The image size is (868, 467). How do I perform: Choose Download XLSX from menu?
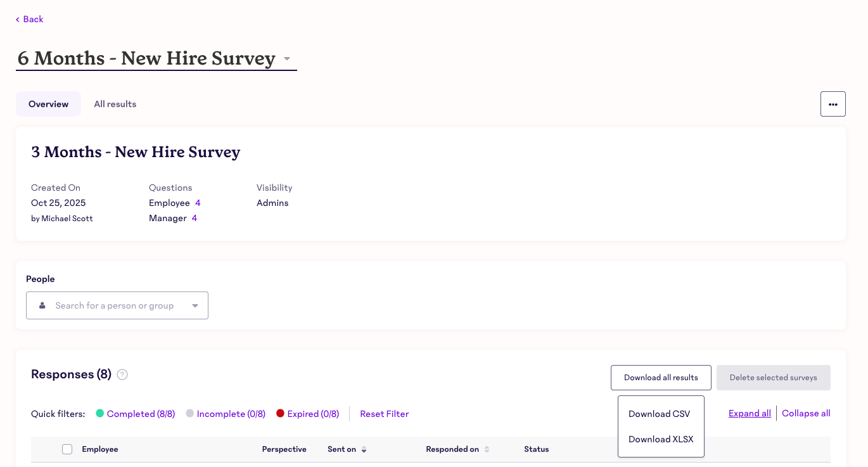(x=661, y=439)
